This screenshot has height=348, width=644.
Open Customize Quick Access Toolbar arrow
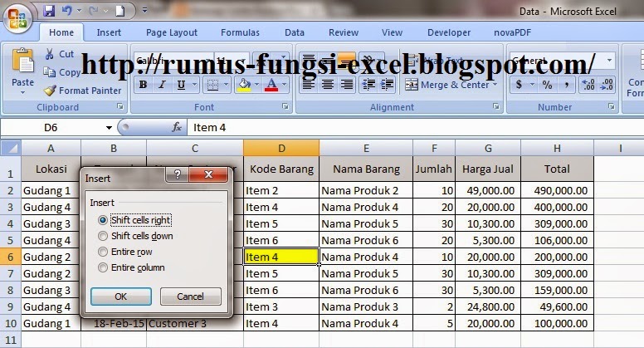click(x=144, y=10)
